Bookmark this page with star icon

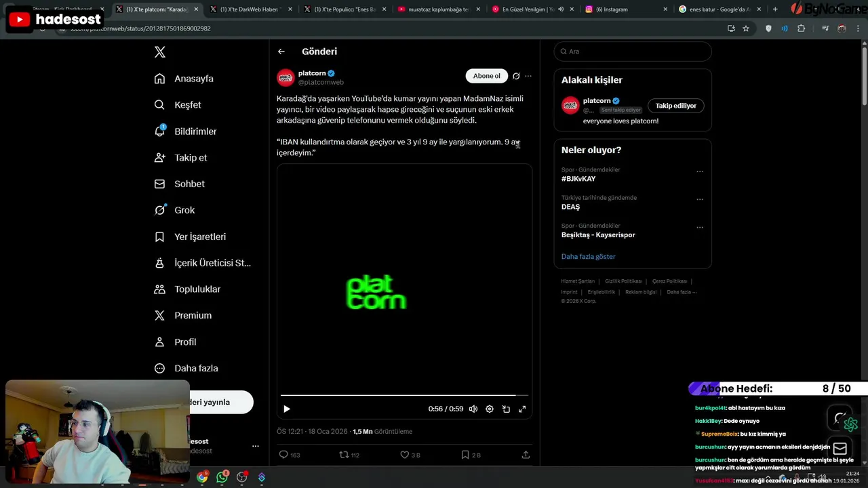click(746, 28)
